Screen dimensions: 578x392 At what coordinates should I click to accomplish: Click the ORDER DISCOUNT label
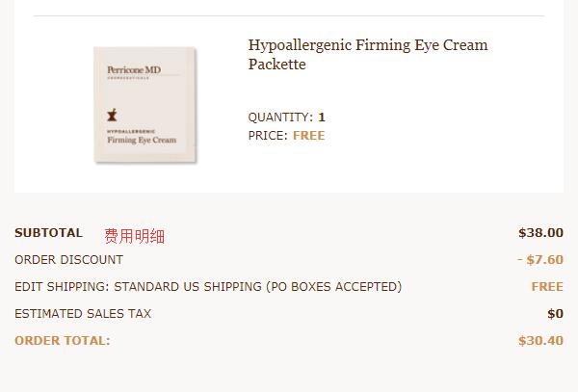pos(69,260)
